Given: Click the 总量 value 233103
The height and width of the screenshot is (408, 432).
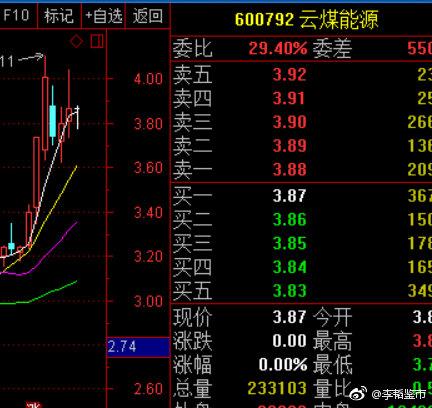Looking at the screenshot, I should click(x=277, y=388).
